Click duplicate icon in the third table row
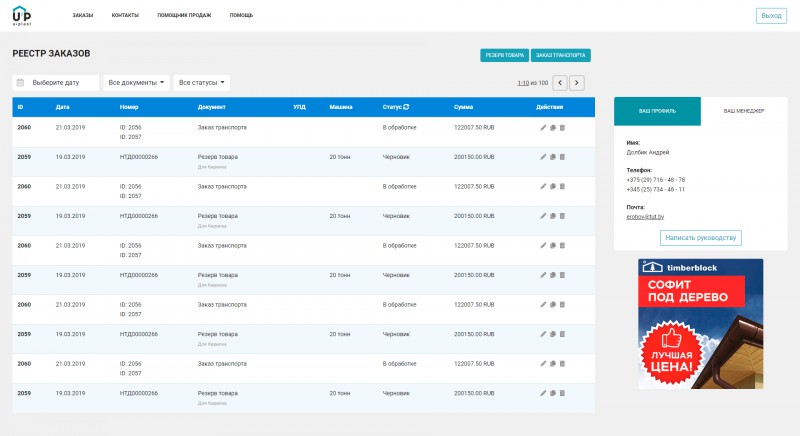 [x=553, y=187]
